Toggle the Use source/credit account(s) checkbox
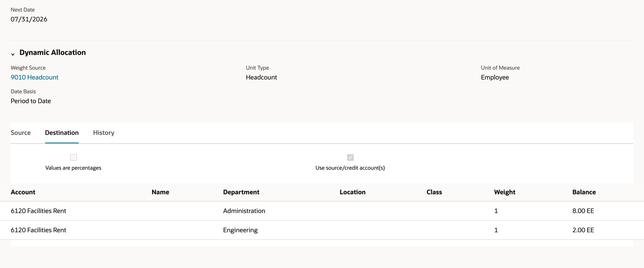The height and width of the screenshot is (268, 644). [x=350, y=157]
